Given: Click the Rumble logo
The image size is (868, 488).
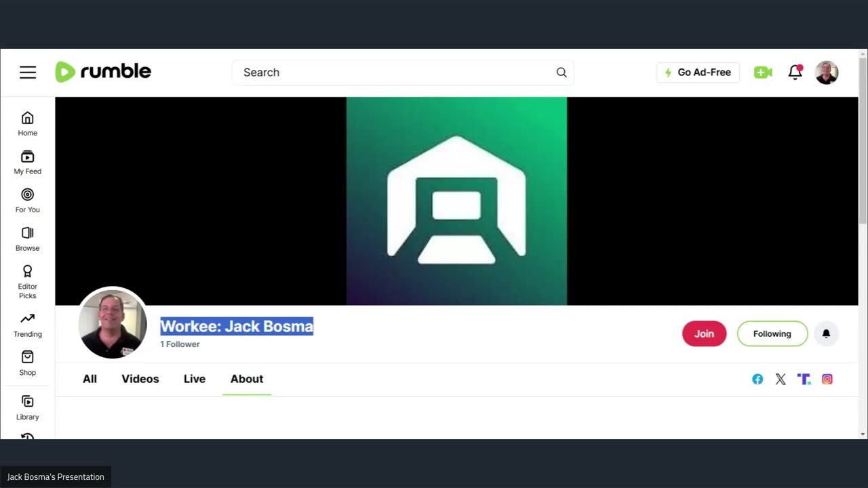Looking at the screenshot, I should 103,72.
